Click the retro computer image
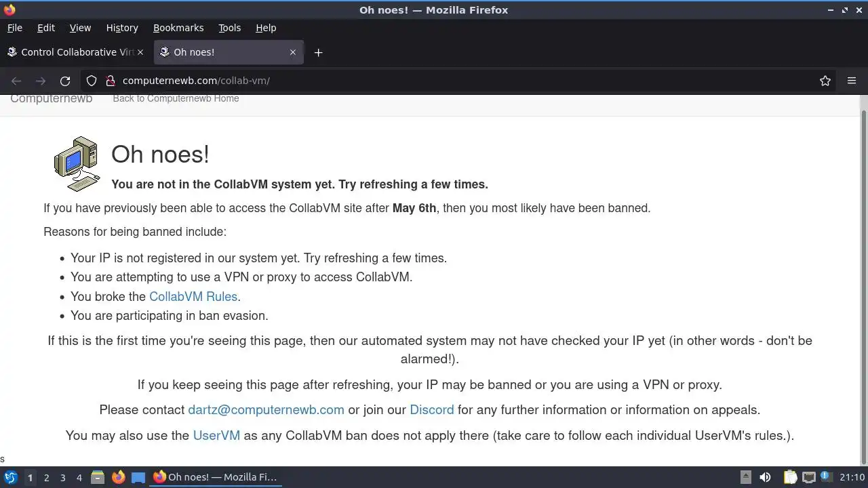The height and width of the screenshot is (488, 868). click(x=76, y=164)
